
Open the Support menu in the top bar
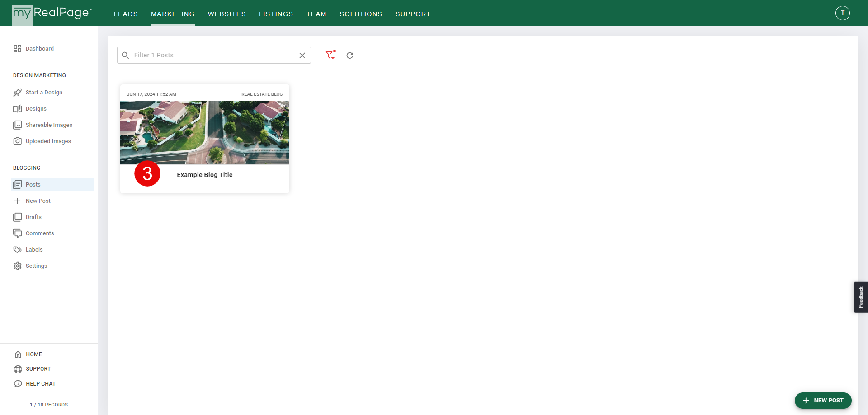413,14
